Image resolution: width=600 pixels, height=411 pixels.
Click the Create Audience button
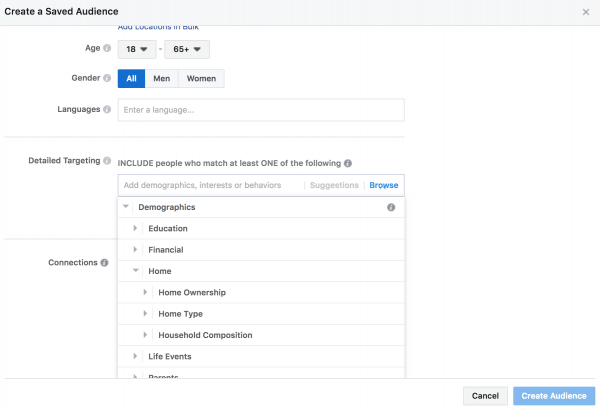tap(554, 396)
